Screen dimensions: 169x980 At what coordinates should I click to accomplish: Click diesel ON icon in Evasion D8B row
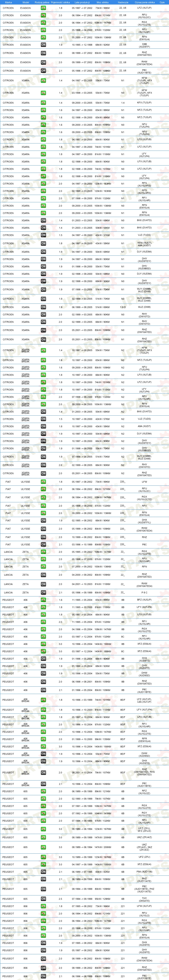(43, 45)
